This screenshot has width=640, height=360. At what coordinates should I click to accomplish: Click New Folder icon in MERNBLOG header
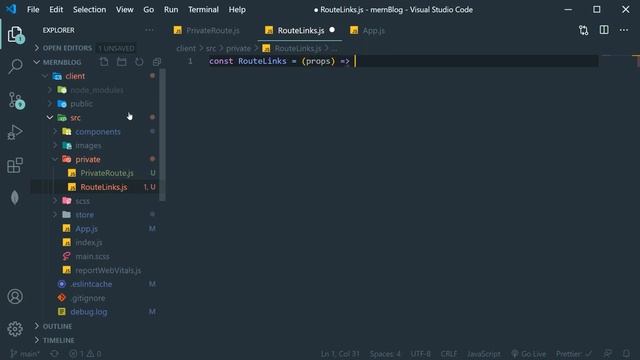122,62
